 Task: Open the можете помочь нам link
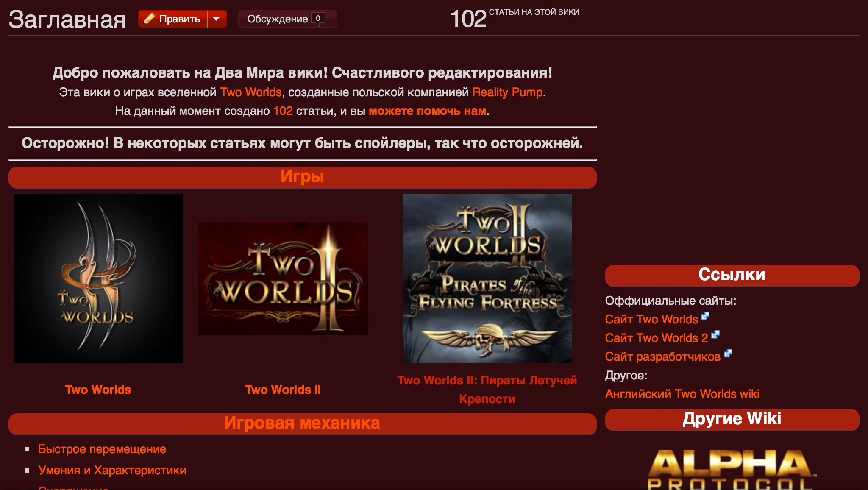point(427,111)
